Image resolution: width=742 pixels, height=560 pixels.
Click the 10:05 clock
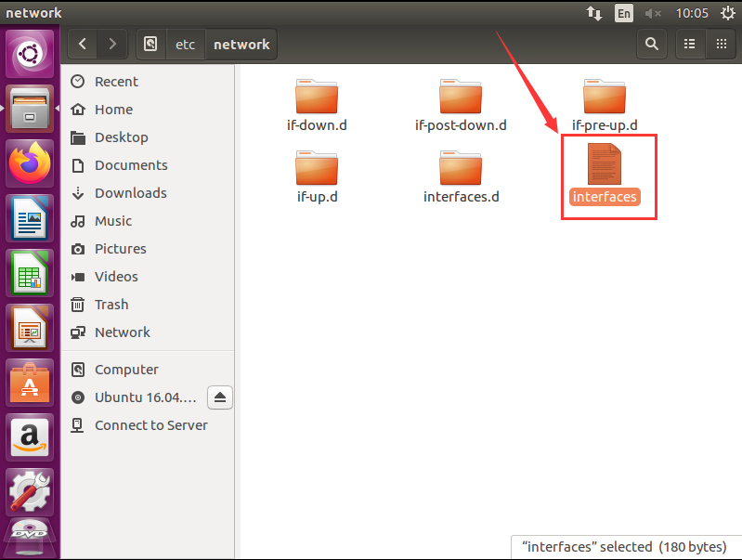[x=692, y=13]
